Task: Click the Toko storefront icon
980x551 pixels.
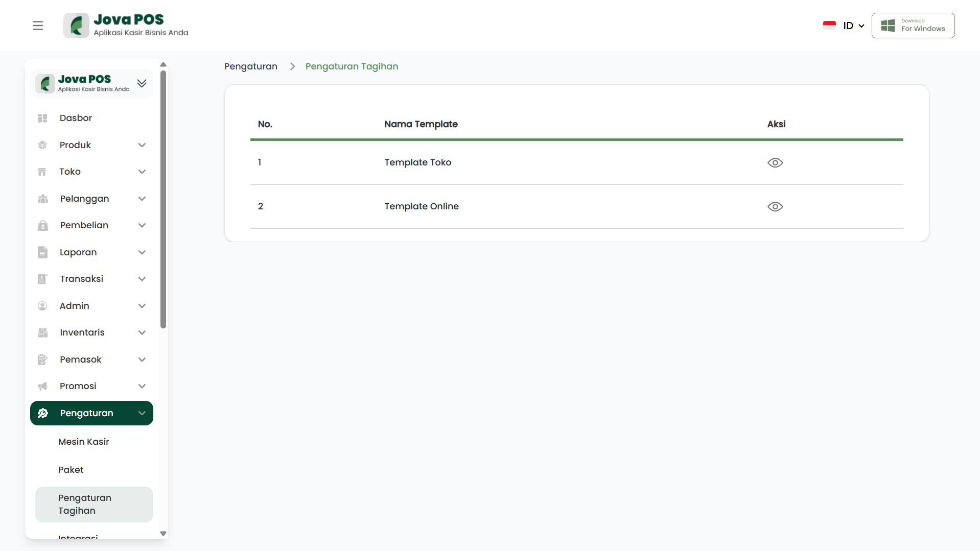Action: click(x=42, y=172)
